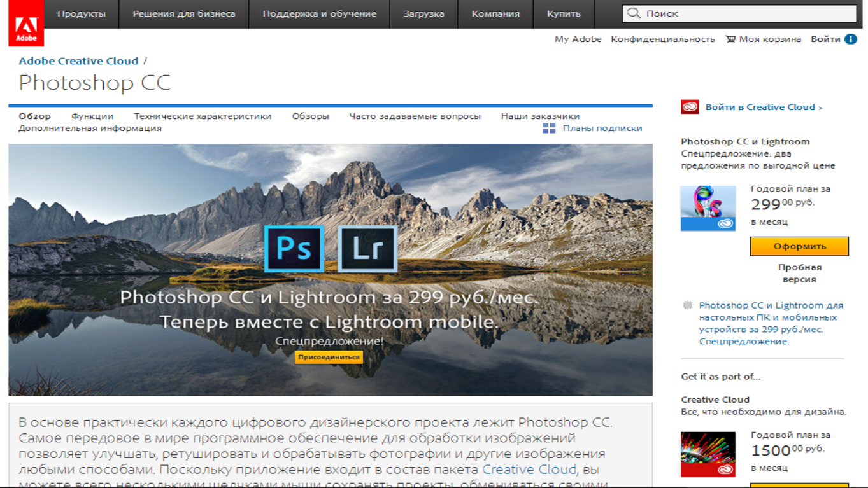The image size is (868, 488).
Task: Open the Photoshop CC и Lightroom offer link
Action: click(771, 323)
